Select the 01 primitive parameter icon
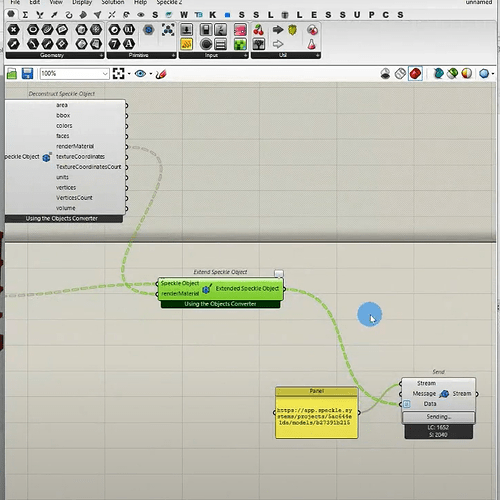This screenshot has width=500, height=500. tap(129, 30)
